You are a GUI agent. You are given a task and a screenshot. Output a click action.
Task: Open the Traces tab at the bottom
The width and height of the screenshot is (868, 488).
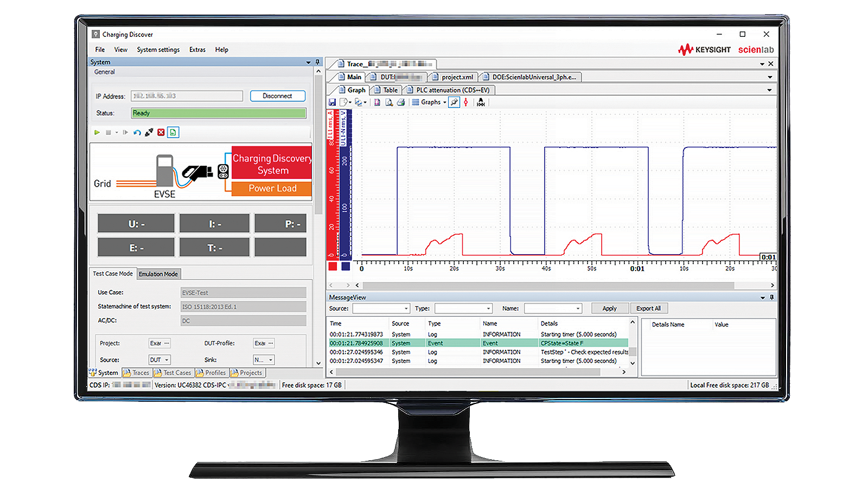tap(136, 373)
